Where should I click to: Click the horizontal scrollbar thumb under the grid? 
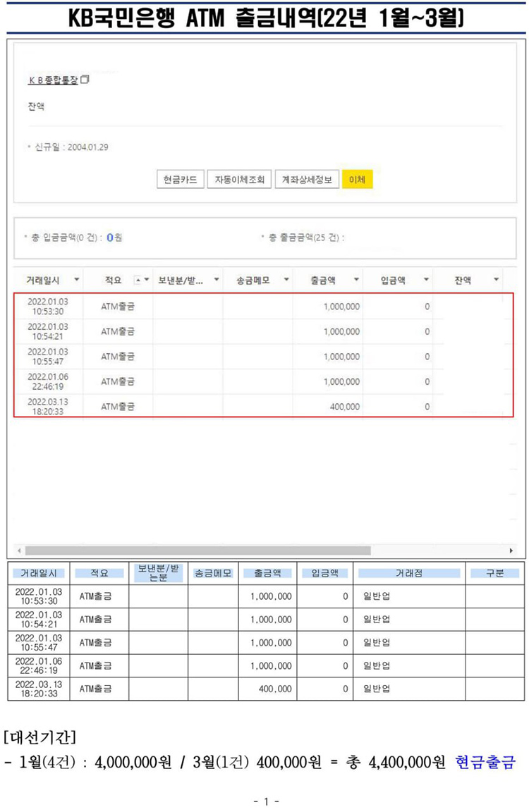pyautogui.click(x=198, y=550)
